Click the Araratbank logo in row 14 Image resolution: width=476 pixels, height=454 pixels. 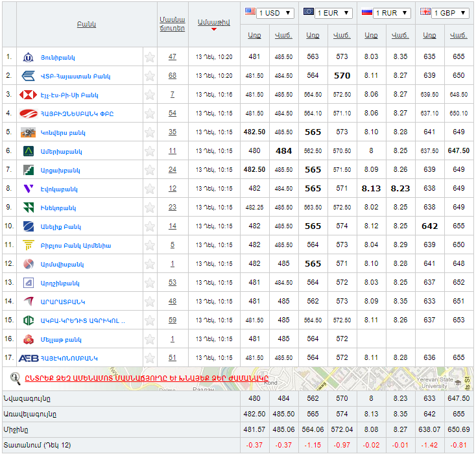[29, 302]
